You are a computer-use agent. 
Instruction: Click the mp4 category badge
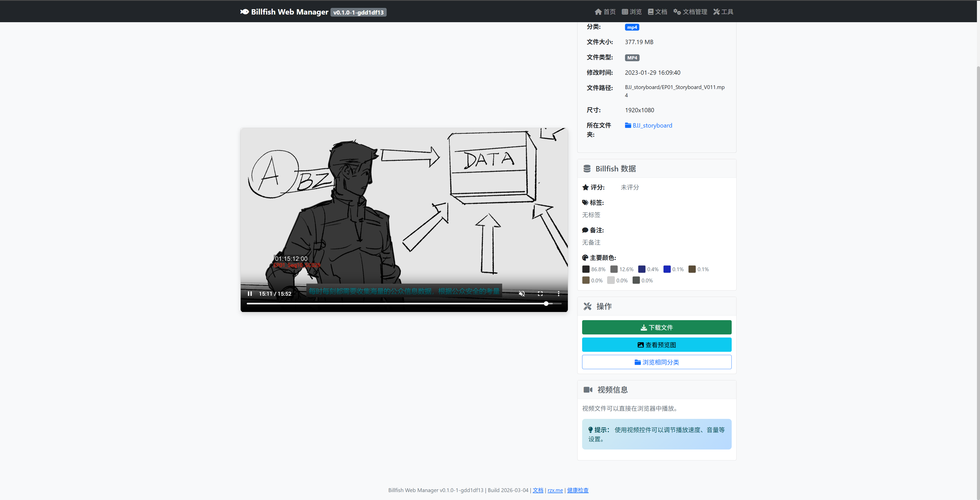click(x=632, y=27)
